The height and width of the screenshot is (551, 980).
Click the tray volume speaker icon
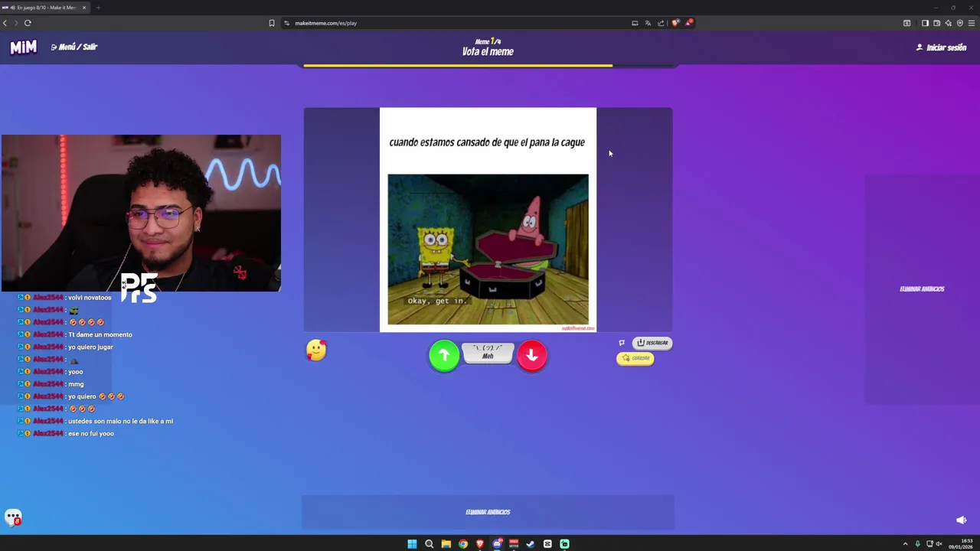pyautogui.click(x=939, y=544)
